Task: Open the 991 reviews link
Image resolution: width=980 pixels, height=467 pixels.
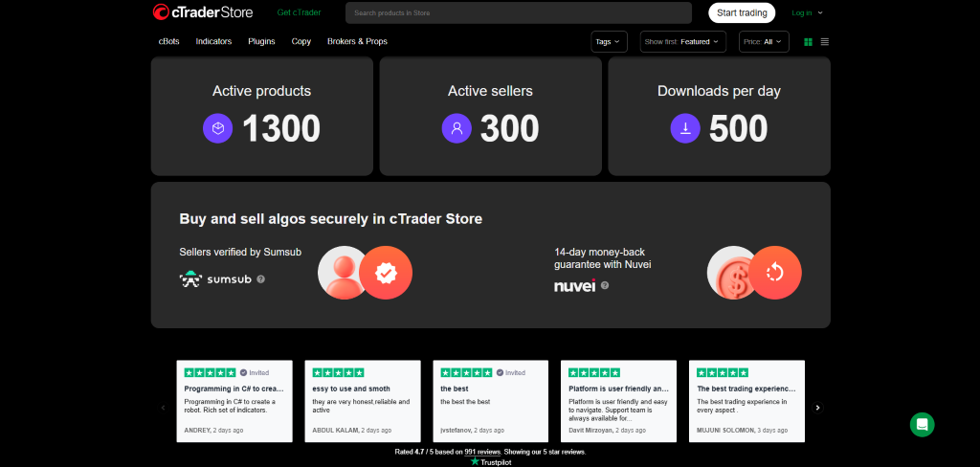Action: pos(482,452)
